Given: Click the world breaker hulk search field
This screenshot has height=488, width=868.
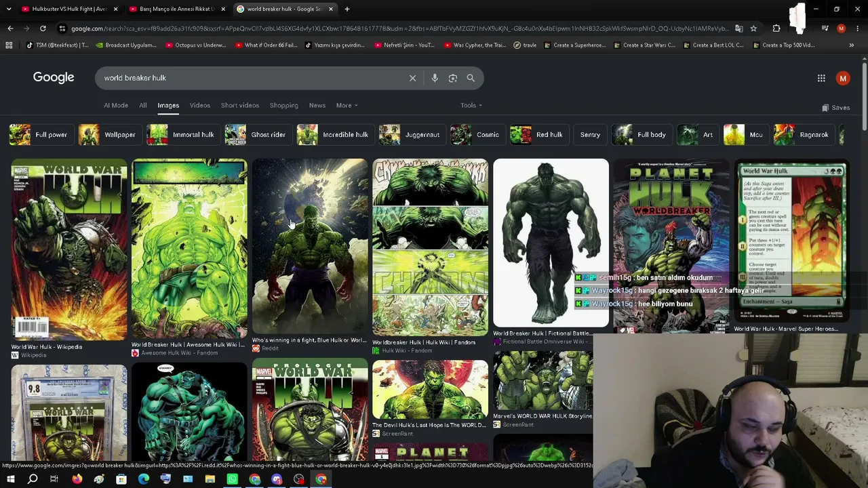Looking at the screenshot, I should coord(251,78).
